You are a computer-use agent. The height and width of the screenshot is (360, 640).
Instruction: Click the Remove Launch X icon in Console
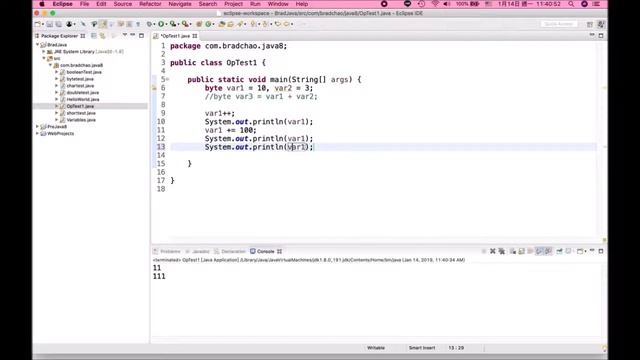tap(493, 251)
